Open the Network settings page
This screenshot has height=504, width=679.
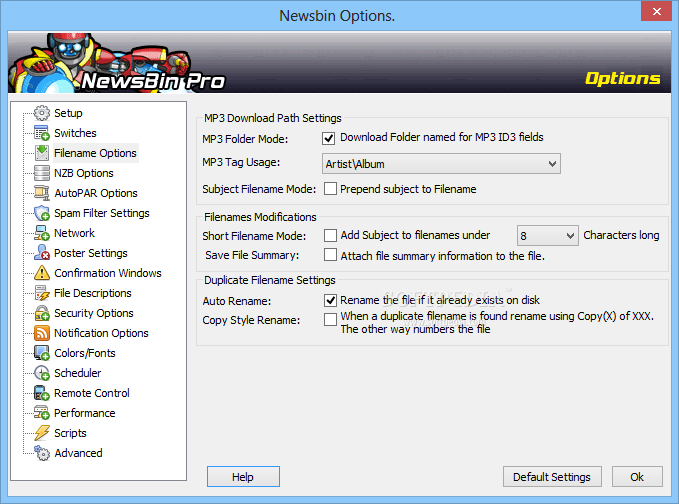pyautogui.click(x=74, y=233)
